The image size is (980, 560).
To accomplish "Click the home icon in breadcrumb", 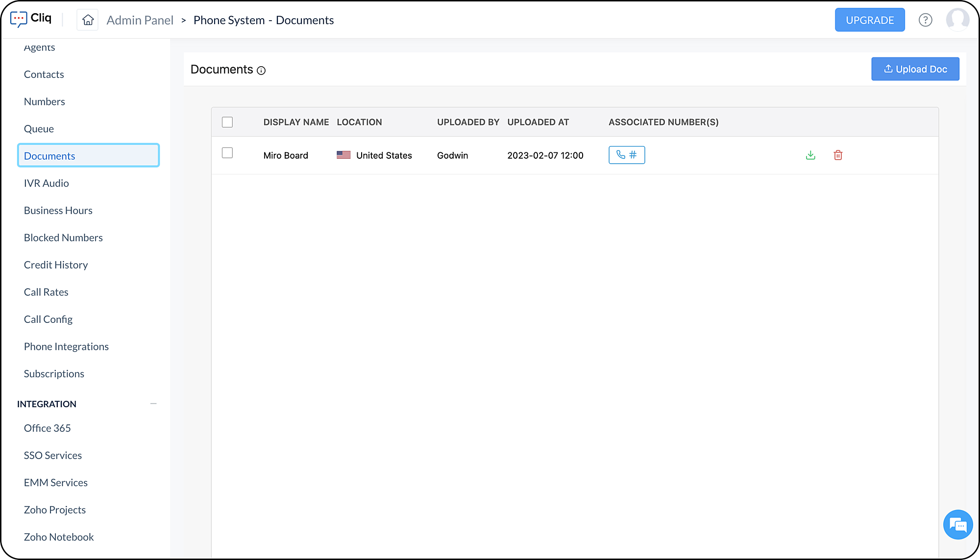I will point(88,20).
